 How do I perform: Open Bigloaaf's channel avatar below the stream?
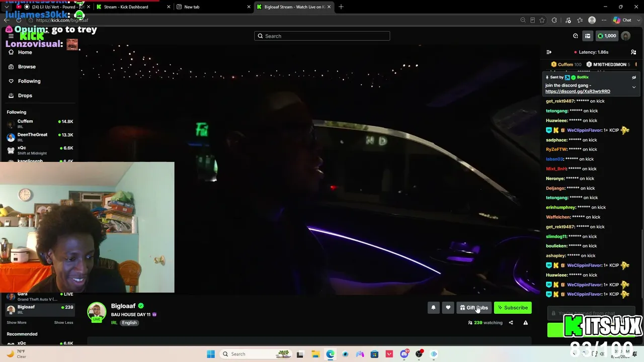tap(97, 312)
